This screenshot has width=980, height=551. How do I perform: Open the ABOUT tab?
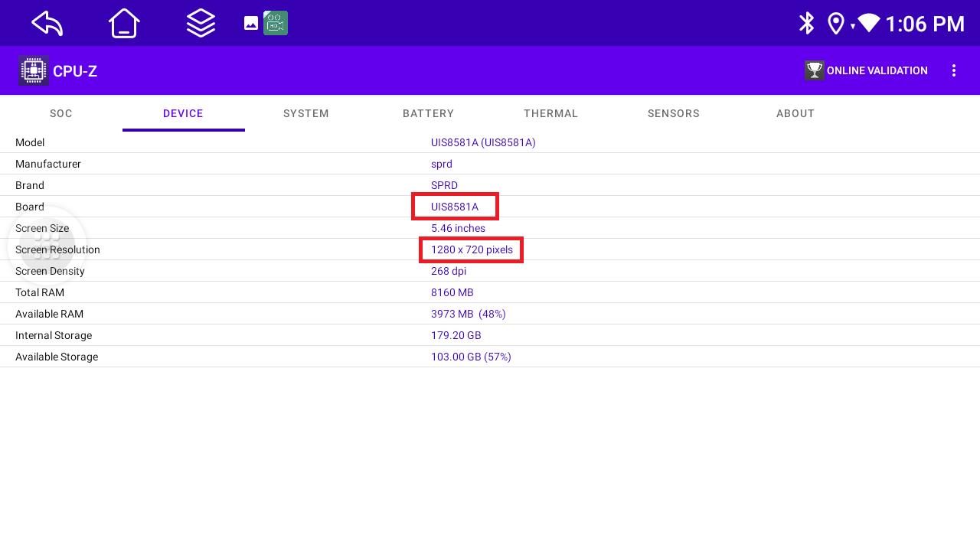tap(795, 113)
